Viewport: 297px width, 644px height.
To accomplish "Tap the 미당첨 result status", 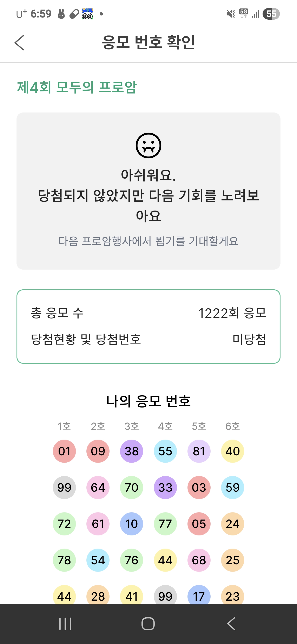I will point(249,339).
